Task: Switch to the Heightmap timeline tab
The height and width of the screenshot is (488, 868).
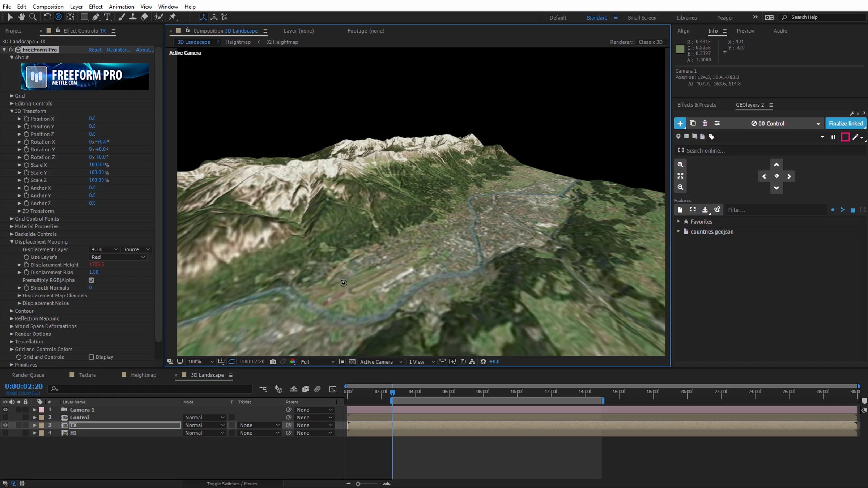Action: [x=143, y=375]
